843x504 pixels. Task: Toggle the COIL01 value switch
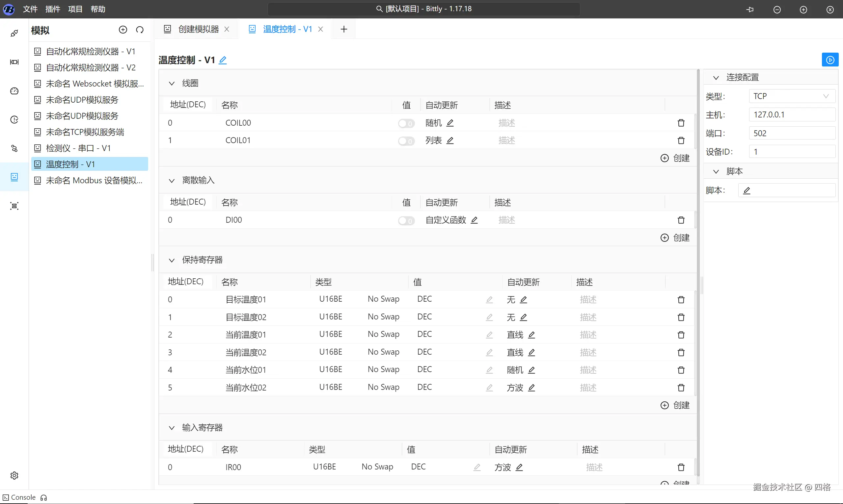coord(406,141)
